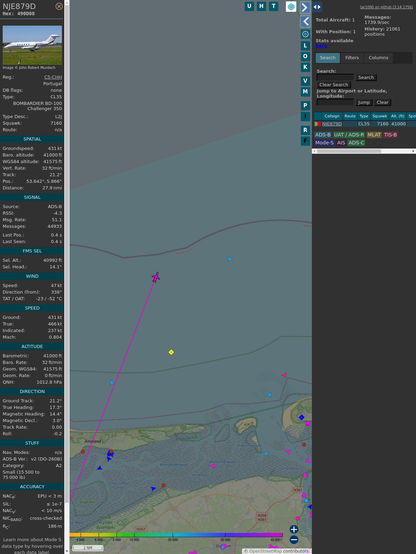The height and width of the screenshot is (554, 416).
Task: Open the Columns tab
Action: (x=378, y=58)
